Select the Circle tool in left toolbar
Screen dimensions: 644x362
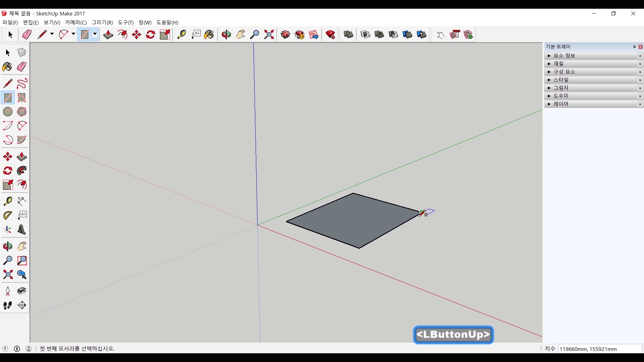[x=7, y=112]
